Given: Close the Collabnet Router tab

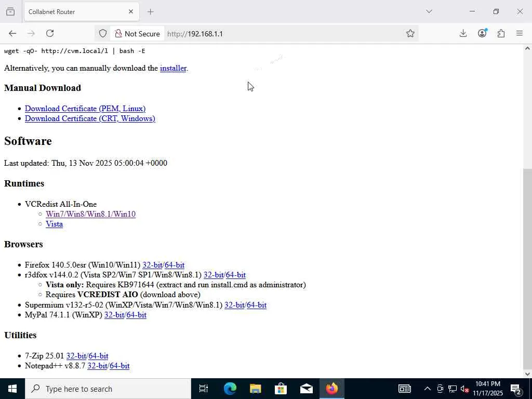Looking at the screenshot, I should 131,11.
